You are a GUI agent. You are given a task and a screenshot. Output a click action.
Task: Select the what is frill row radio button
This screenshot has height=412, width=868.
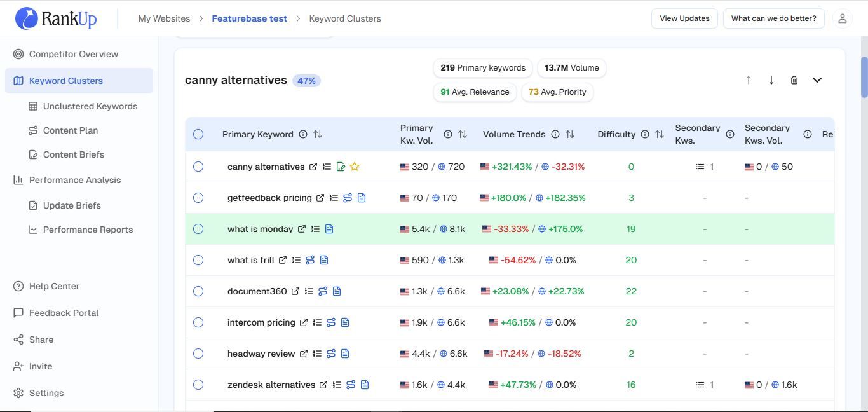click(x=198, y=260)
